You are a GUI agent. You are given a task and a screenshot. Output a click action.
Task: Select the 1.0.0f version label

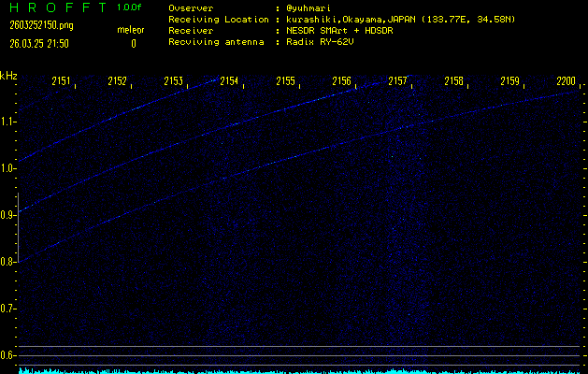click(x=130, y=7)
